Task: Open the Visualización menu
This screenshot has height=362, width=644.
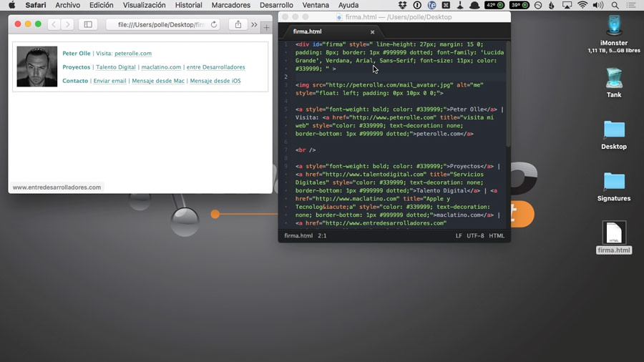Action: tap(144, 5)
